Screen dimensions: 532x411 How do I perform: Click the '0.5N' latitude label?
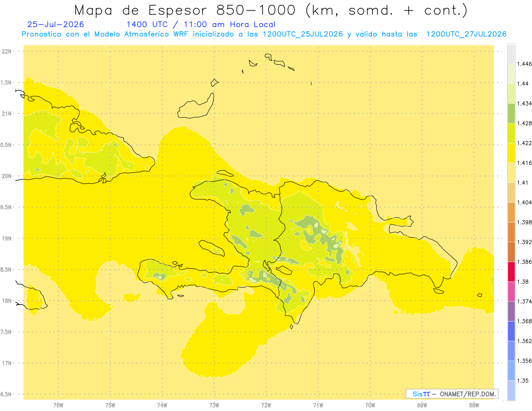[7, 145]
